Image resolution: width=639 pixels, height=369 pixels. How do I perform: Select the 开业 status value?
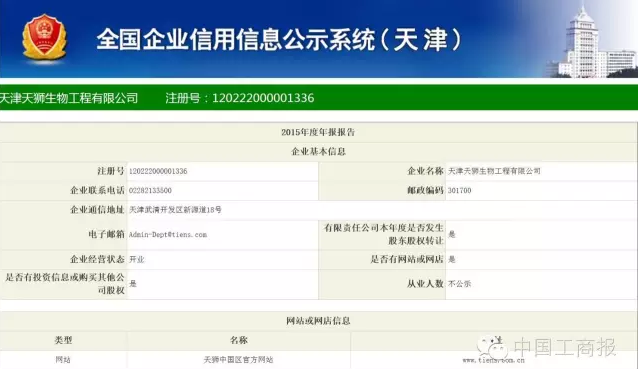tap(137, 259)
